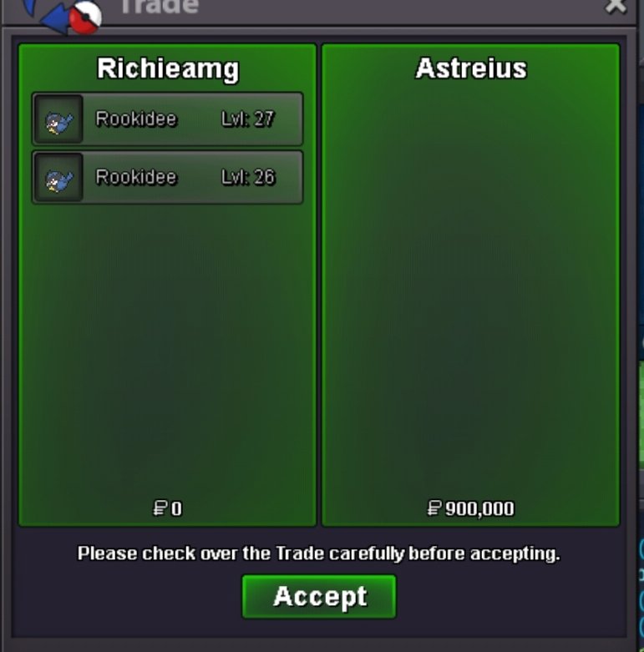Viewport: 644px width, 652px height.
Task: Click the Trade window title
Action: pos(160,7)
